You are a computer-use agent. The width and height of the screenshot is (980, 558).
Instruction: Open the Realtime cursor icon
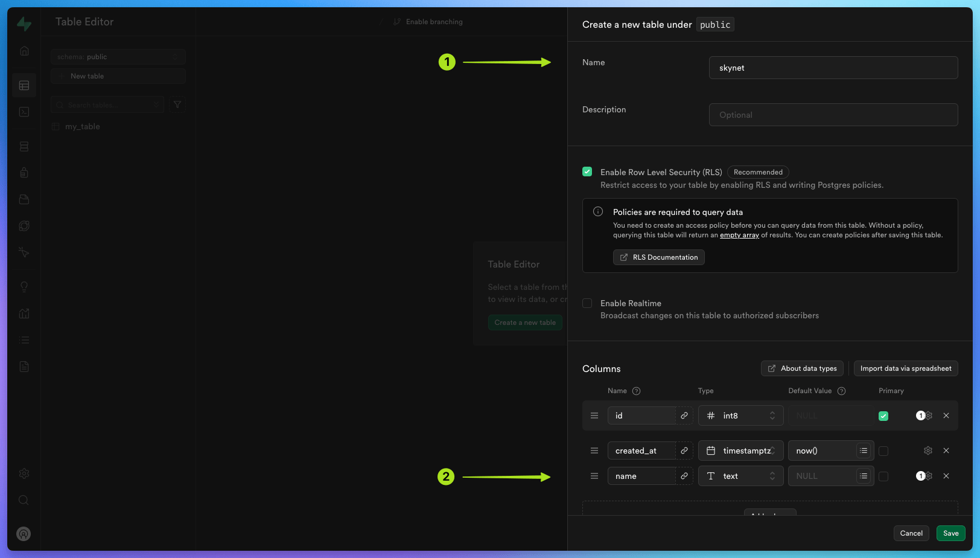pos(24,252)
